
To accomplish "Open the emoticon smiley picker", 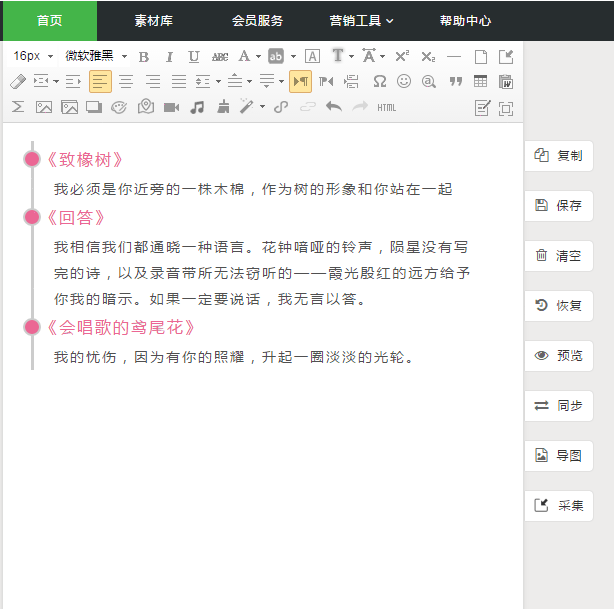I will tap(404, 82).
